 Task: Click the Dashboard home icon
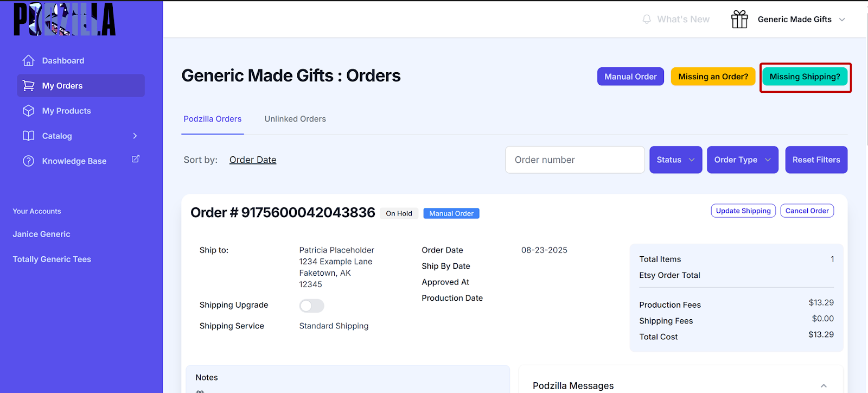29,60
